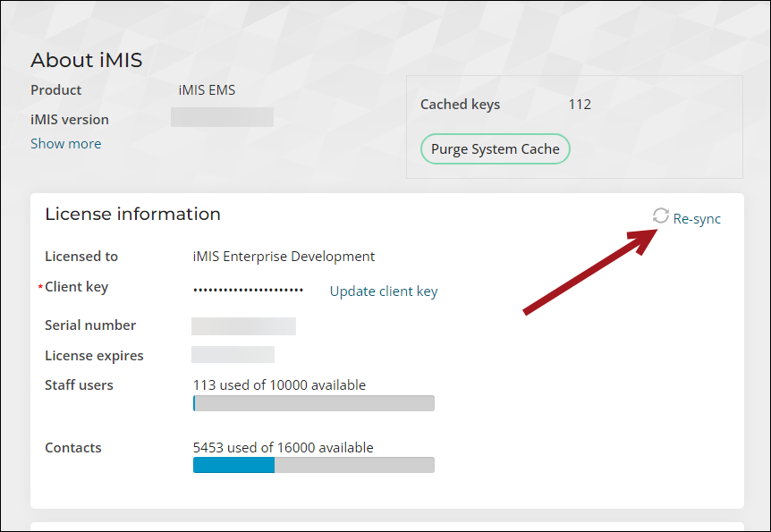This screenshot has width=771, height=532.
Task: Click the Serial number label
Action: pyautogui.click(x=90, y=325)
